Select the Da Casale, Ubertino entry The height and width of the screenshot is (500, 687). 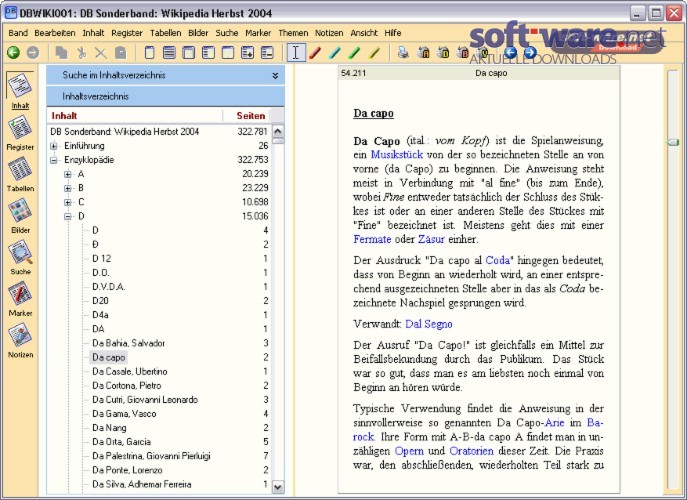130,372
